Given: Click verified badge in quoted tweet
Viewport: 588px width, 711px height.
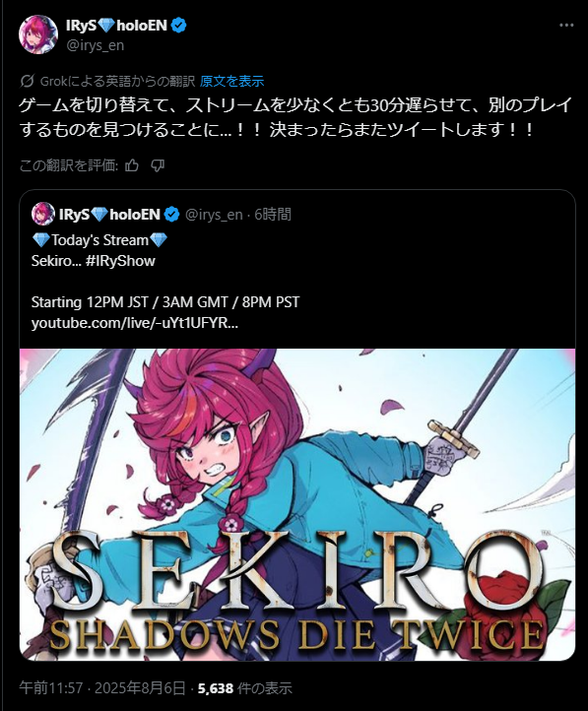Looking at the screenshot, I should (x=171, y=214).
